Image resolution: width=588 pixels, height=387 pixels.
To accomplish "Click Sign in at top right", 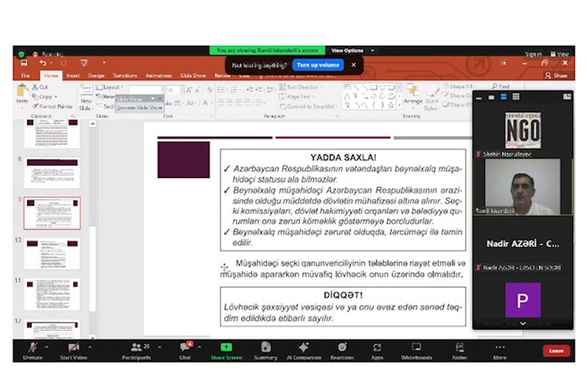I will click(x=534, y=54).
